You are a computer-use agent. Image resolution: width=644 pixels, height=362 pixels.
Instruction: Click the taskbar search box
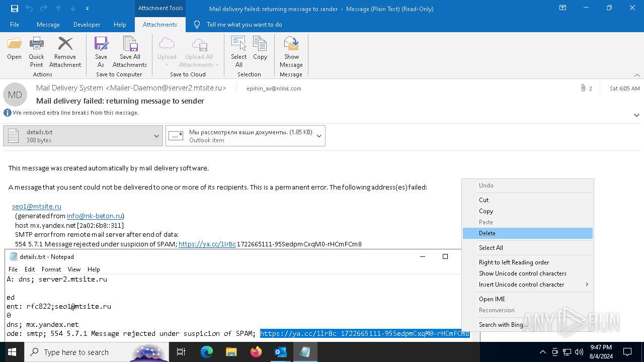(x=97, y=352)
